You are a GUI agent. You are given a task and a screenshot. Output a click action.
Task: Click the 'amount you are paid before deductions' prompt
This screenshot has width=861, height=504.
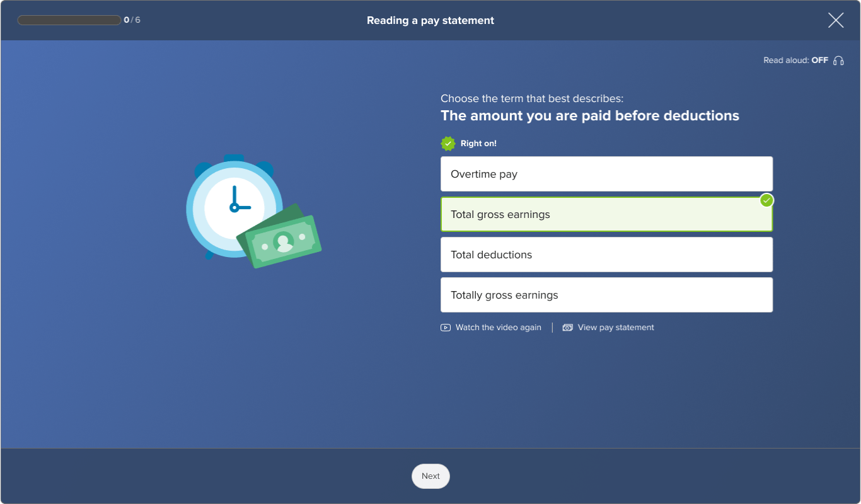(x=589, y=116)
